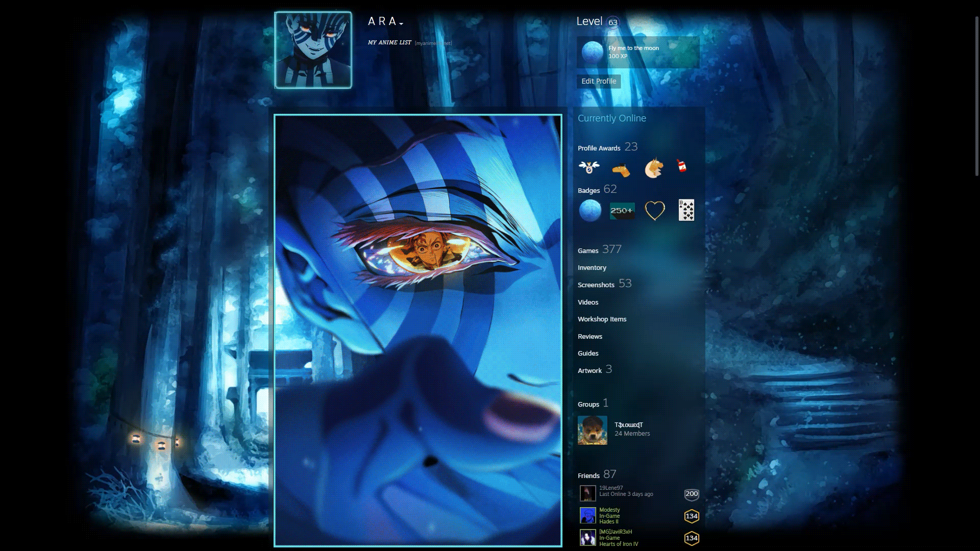
Task: Click the Currently Online status text
Action: point(612,118)
